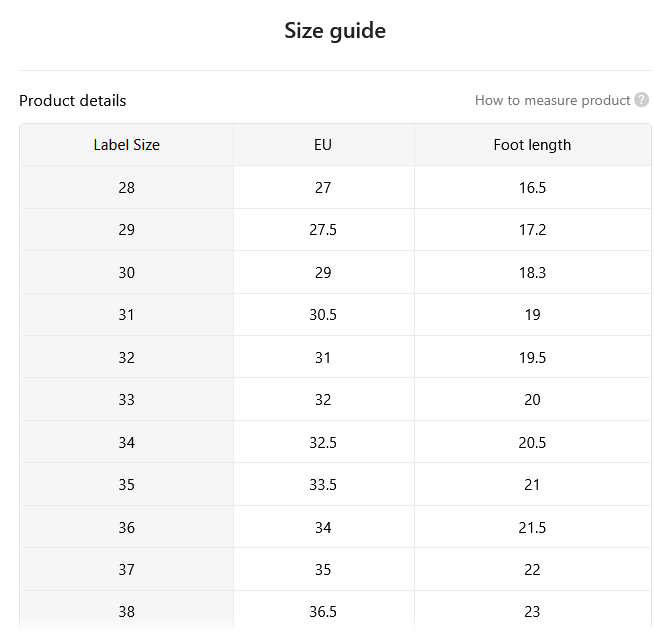Select the foot length 19.5 value

(532, 358)
